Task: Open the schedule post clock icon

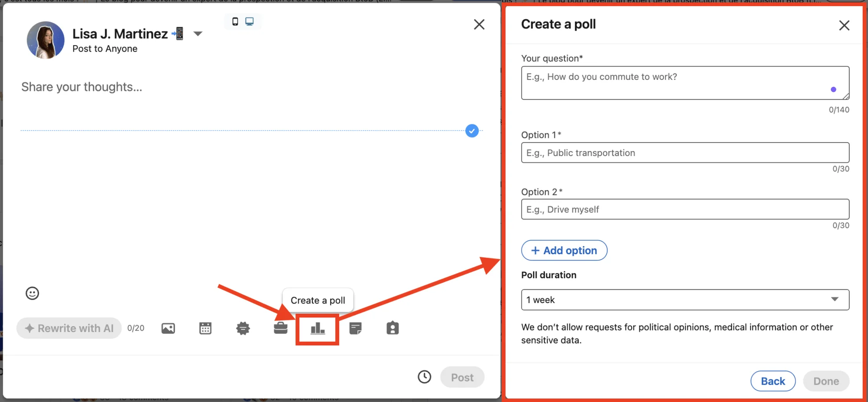Action: (424, 377)
